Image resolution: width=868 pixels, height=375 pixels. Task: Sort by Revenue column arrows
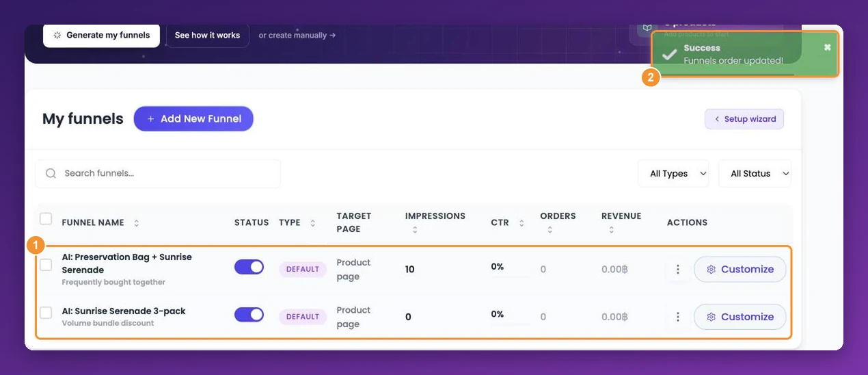612,230
